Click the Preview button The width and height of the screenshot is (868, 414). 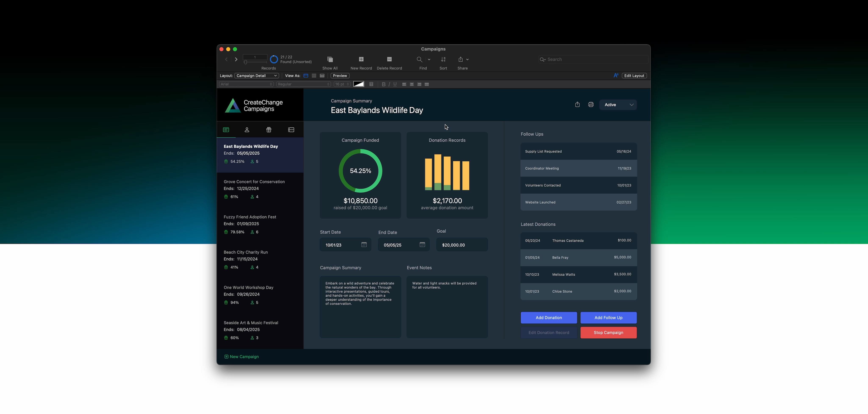pos(340,76)
